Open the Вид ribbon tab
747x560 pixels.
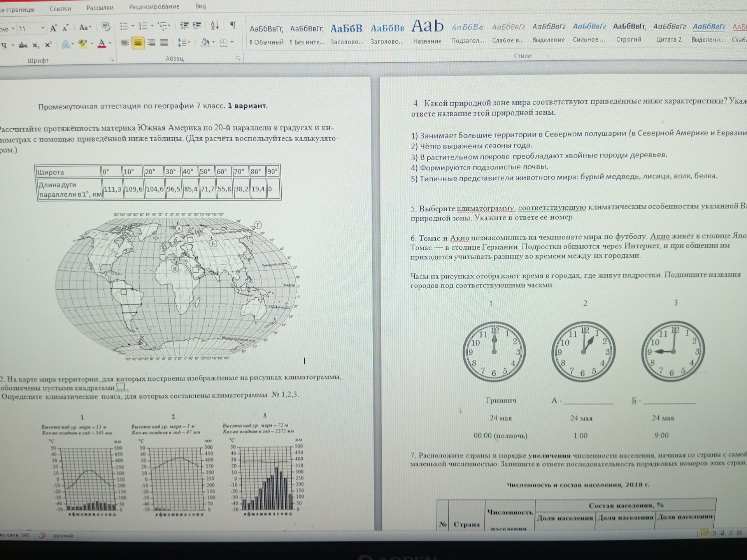click(201, 6)
